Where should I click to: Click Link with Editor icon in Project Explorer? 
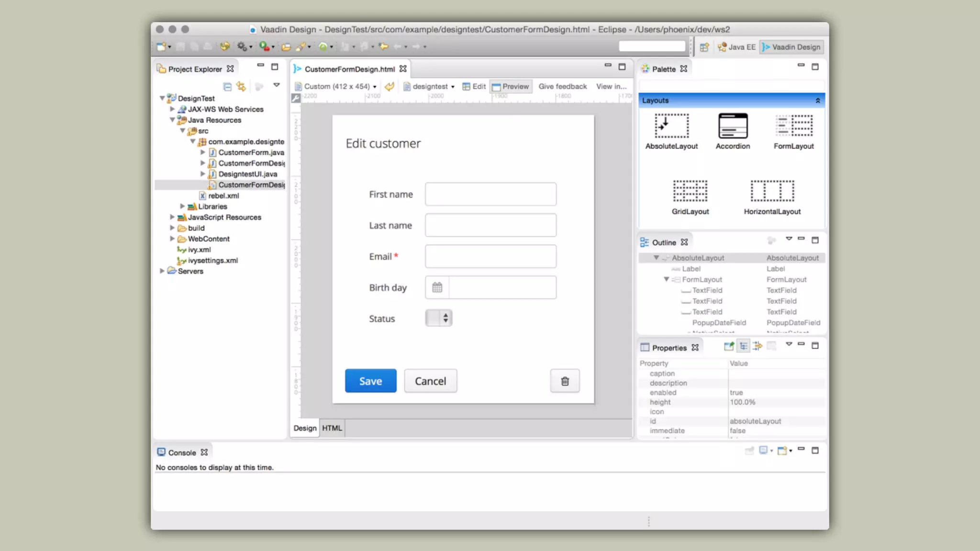[x=241, y=87]
